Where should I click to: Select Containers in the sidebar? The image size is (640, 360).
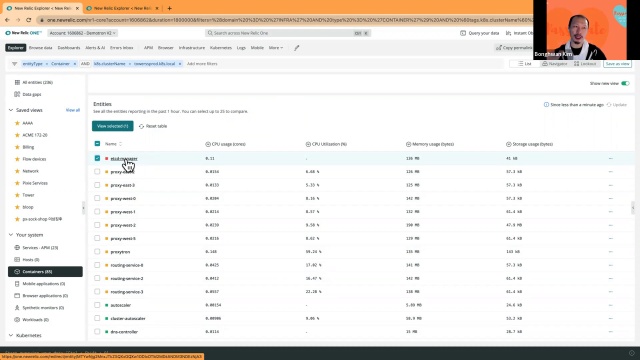click(45, 271)
